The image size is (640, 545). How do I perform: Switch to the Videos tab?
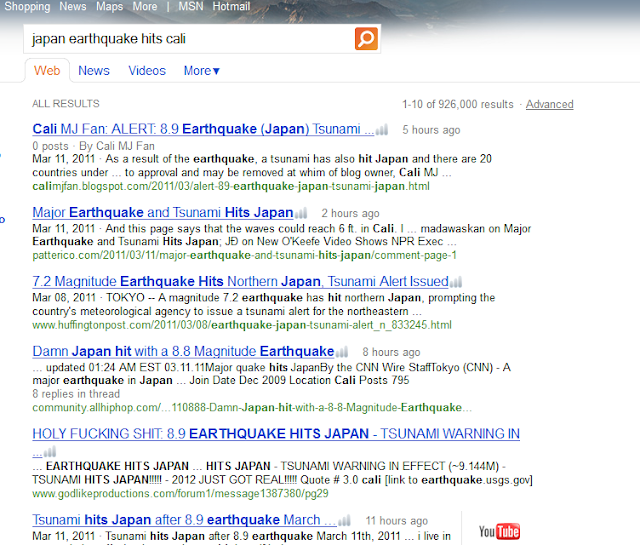(x=147, y=71)
